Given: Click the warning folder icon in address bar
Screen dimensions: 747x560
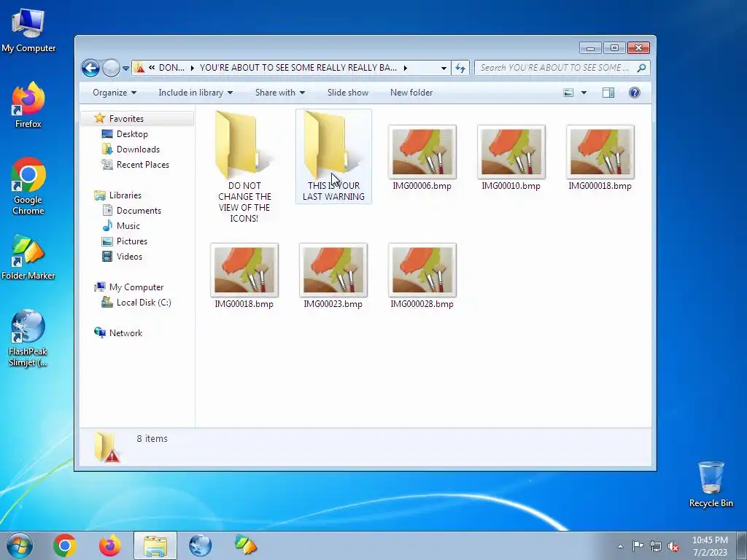Looking at the screenshot, I should [139, 68].
